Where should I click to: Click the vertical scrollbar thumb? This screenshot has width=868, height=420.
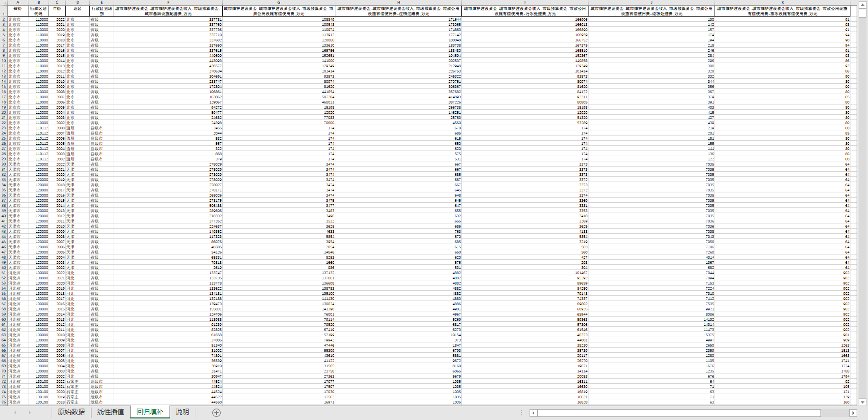point(862,13)
